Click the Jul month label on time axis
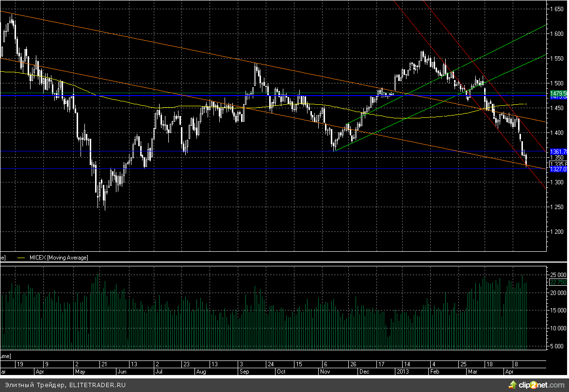Viewport: 569px width, 392px height. 159,372
